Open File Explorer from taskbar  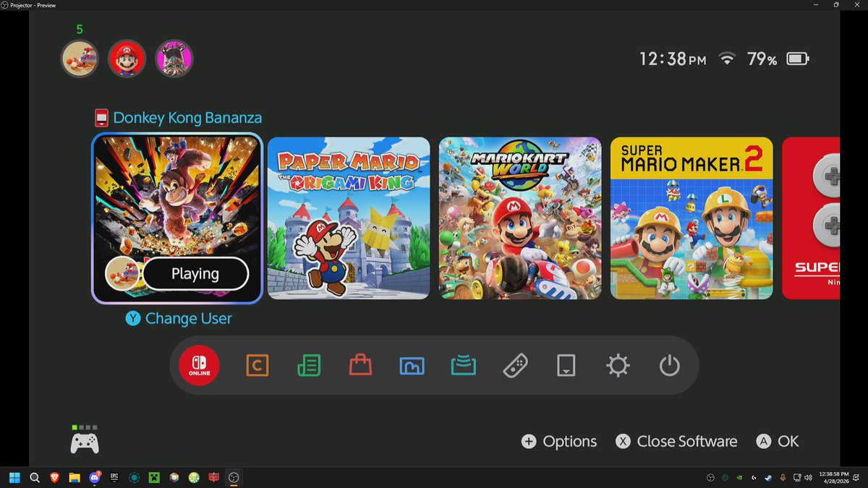(75, 478)
